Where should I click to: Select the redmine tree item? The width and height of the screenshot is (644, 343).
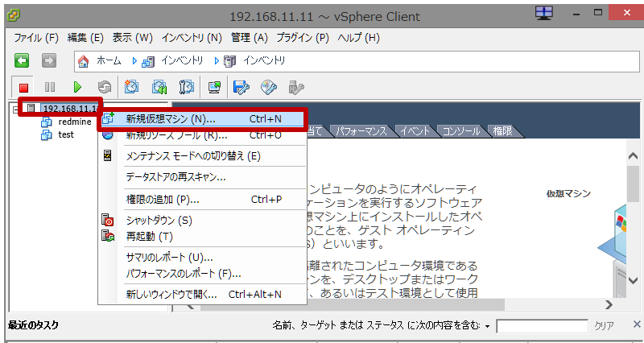[75, 122]
